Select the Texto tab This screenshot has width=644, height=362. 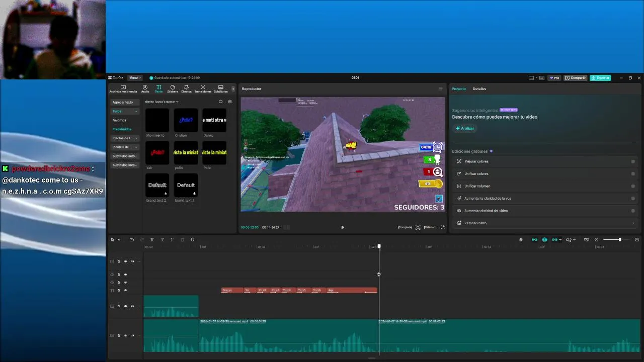(158, 89)
